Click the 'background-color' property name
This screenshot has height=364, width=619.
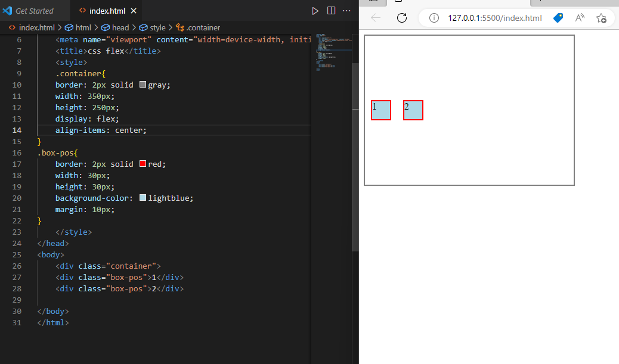[92, 198]
